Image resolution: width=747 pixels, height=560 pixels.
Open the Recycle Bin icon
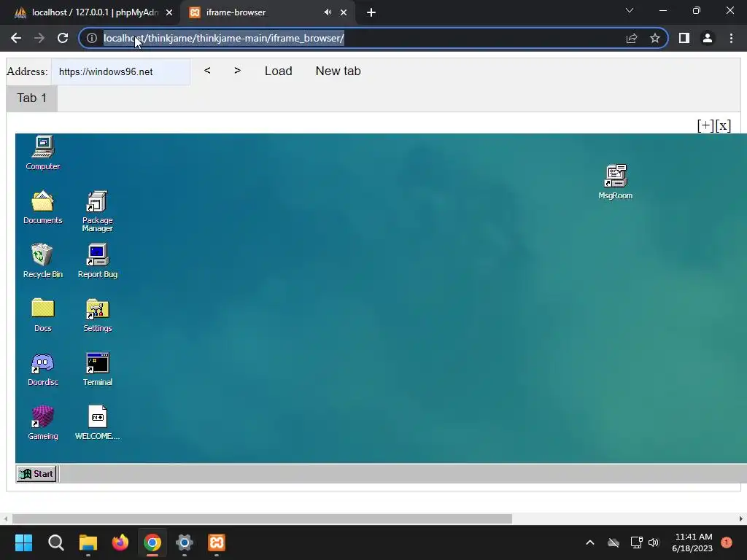pos(43,261)
